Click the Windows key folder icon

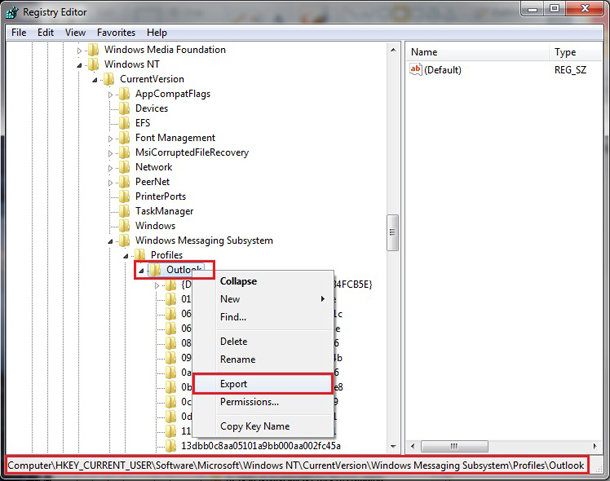pyautogui.click(x=124, y=226)
